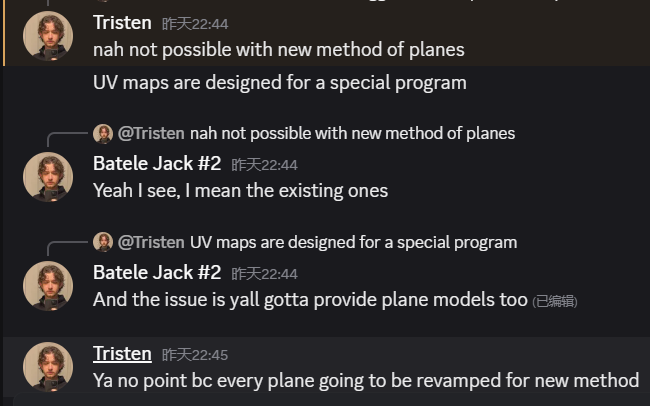The width and height of the screenshot is (650, 406).
Task: Click avatar next to "And the issue" message
Action: pyautogui.click(x=48, y=286)
